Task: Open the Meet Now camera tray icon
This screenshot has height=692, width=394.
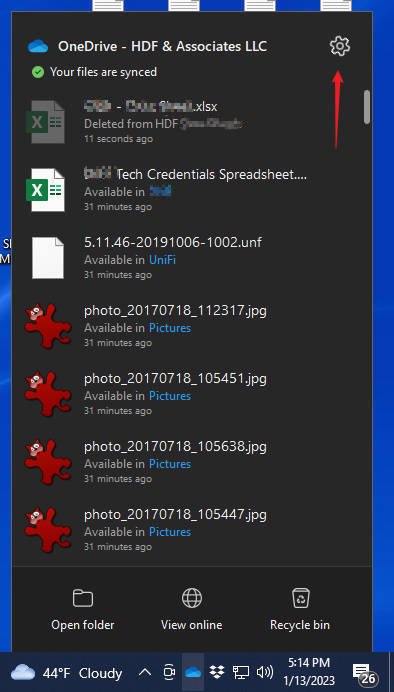Action: tap(169, 672)
